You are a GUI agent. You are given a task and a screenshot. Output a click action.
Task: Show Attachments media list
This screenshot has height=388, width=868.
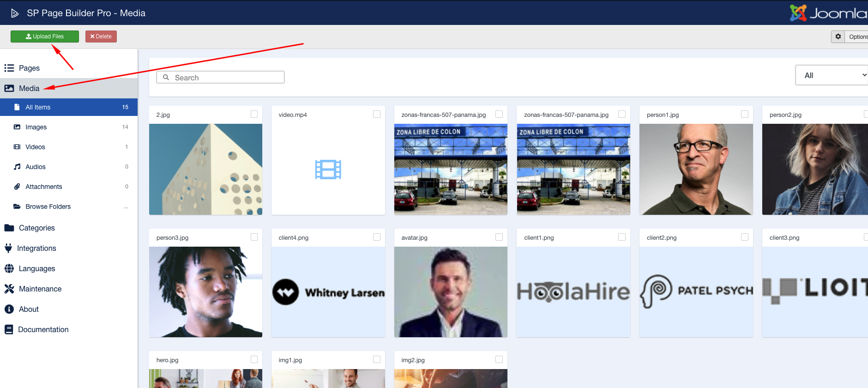click(69, 187)
